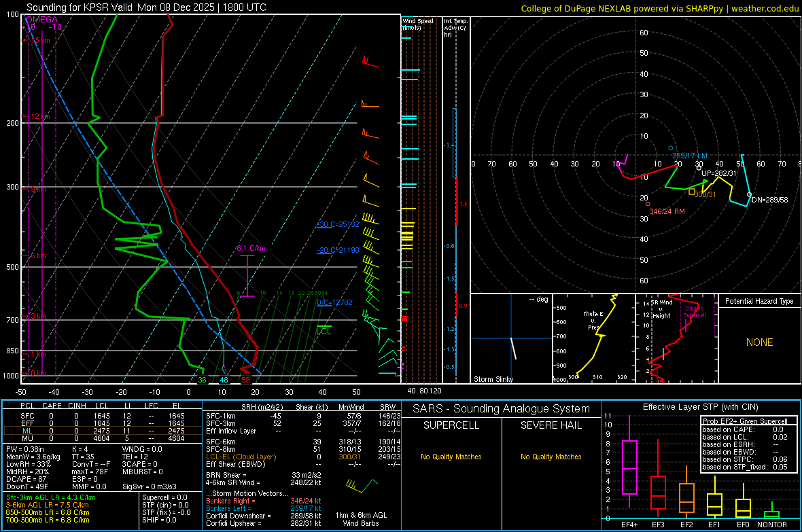Click the 'Sfc-3km AGL LR = 4.3 C/km' line

51,497
